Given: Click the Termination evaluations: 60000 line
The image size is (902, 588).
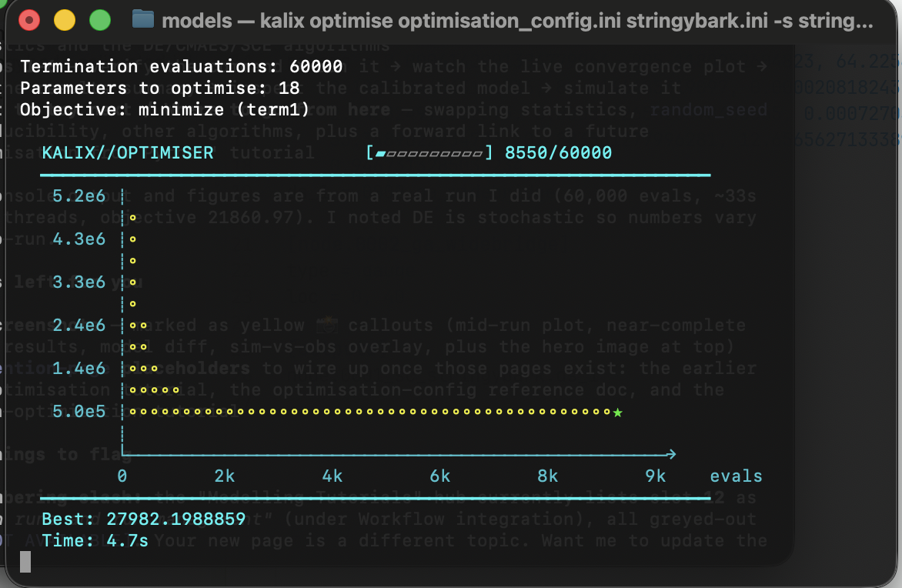Looking at the screenshot, I should click(x=181, y=67).
